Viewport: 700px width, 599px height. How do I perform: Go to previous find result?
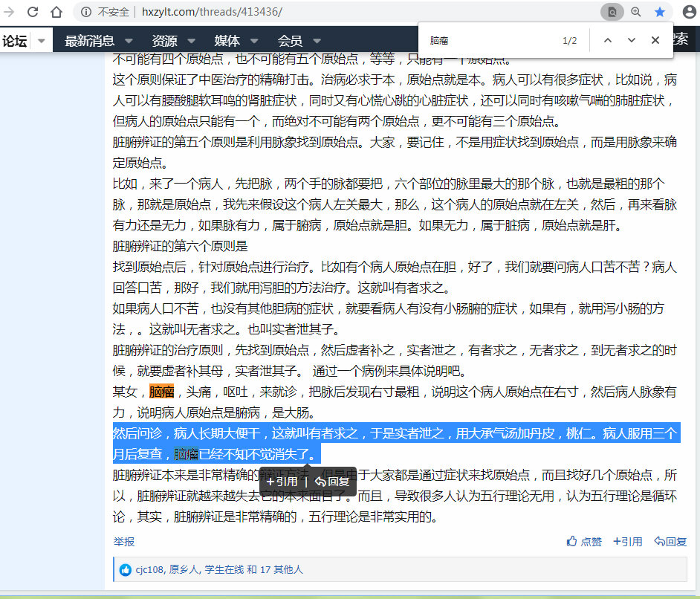pyautogui.click(x=608, y=40)
